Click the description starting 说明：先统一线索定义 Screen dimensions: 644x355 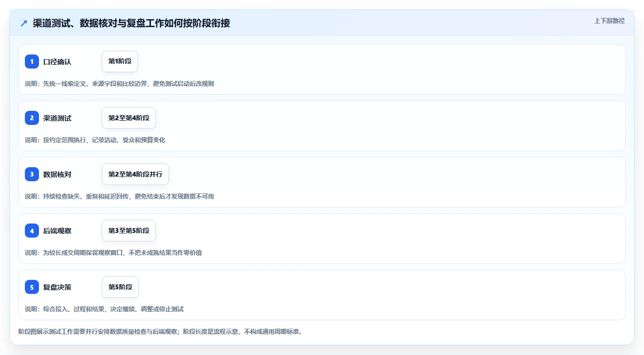119,84
